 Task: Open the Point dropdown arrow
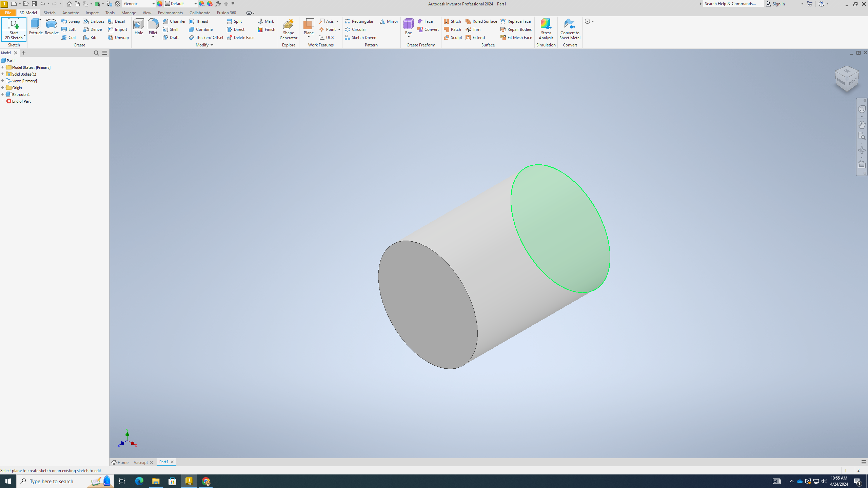(339, 29)
